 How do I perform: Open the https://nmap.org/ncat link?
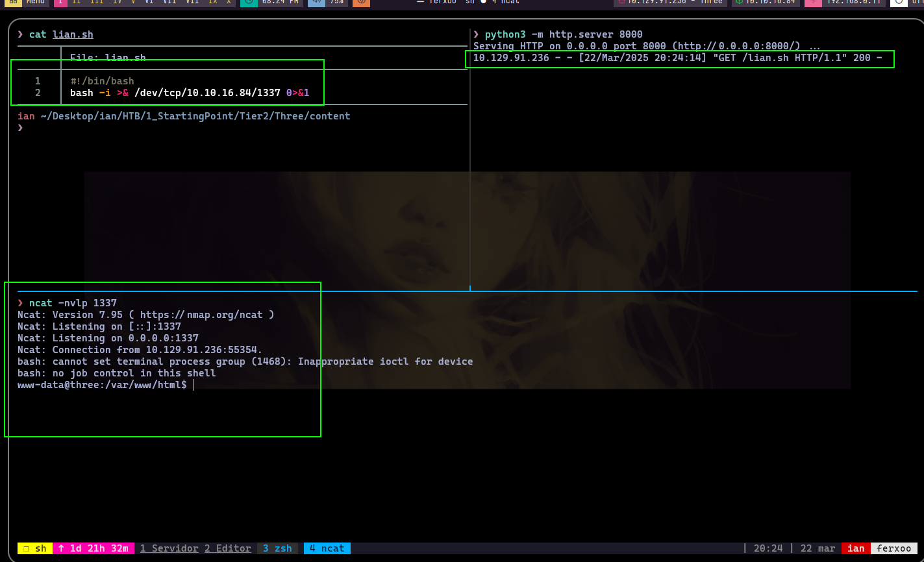coord(201,315)
